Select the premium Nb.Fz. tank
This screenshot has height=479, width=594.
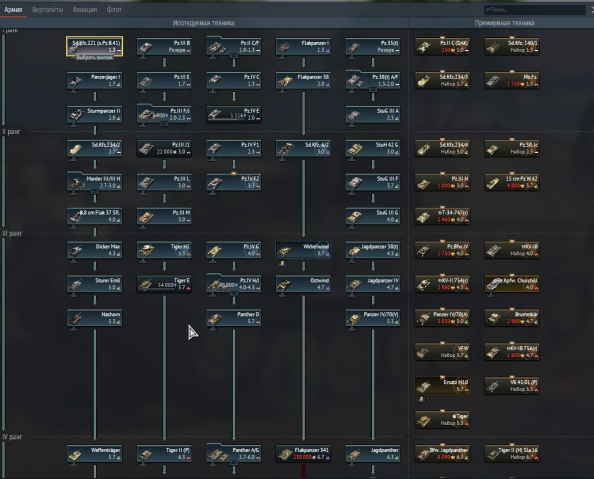click(x=512, y=80)
